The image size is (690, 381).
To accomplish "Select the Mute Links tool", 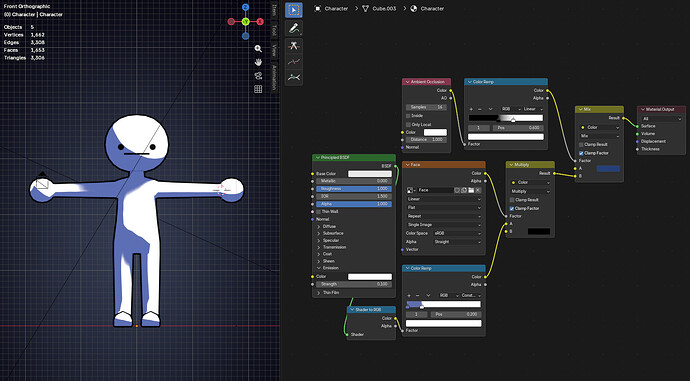I will click(294, 62).
